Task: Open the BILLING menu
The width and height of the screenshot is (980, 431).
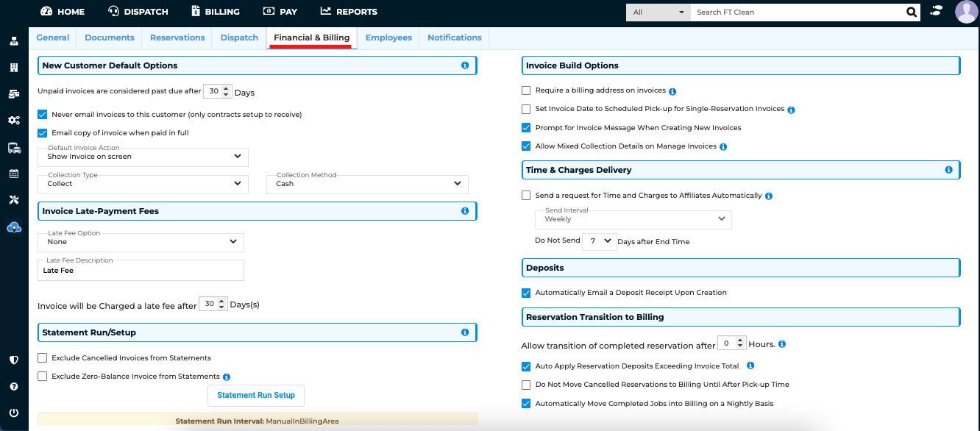Action: (x=216, y=12)
